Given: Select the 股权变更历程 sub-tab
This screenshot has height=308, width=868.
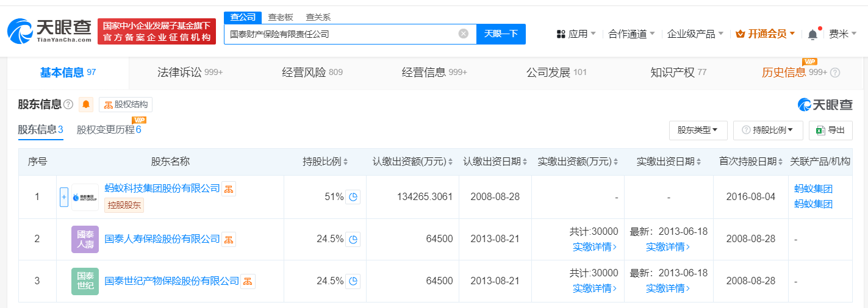Looking at the screenshot, I should point(109,129).
